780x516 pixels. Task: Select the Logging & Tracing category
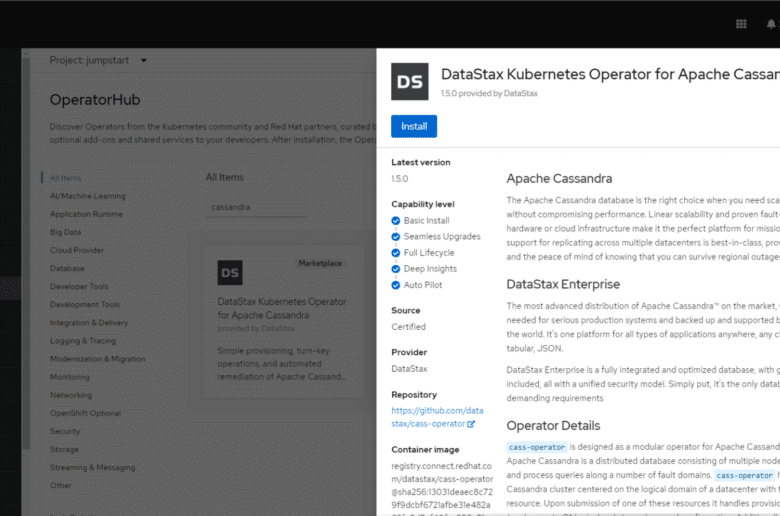[83, 341]
